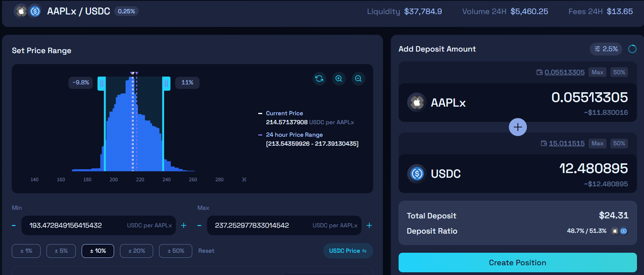This screenshot has height=275, width=644.
Task: Click the Total Deposit $24.31 value
Action: point(614,215)
